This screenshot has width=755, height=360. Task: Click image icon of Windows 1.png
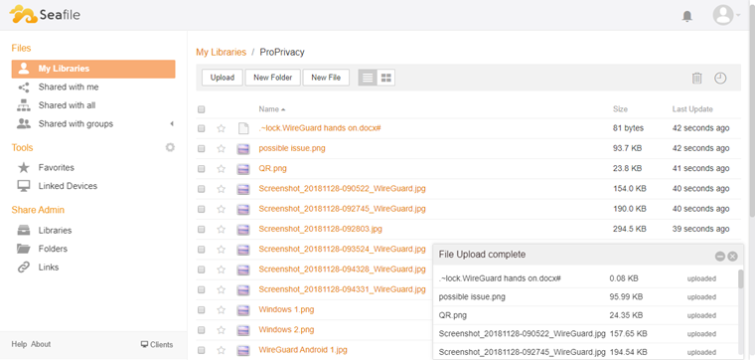(243, 310)
